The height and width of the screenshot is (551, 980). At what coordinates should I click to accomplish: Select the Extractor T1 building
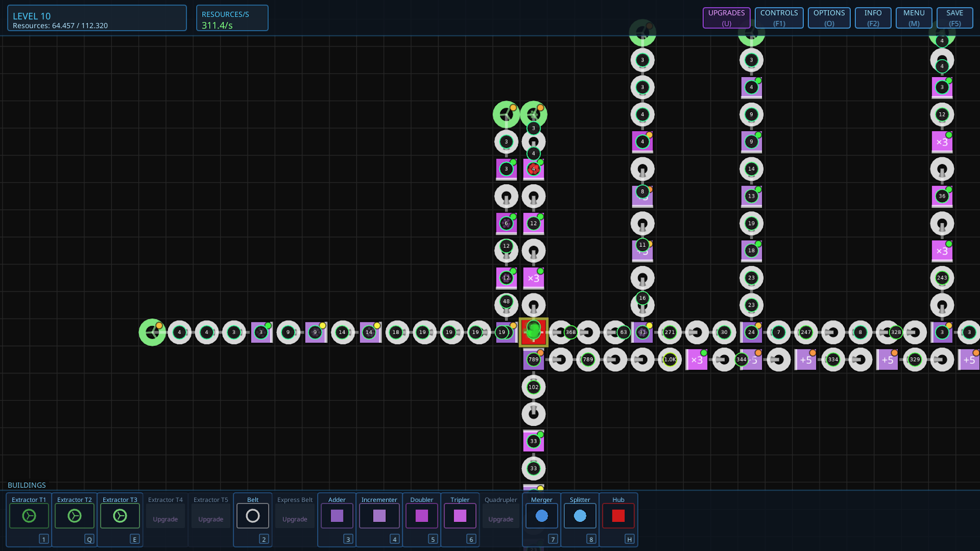tap(29, 516)
